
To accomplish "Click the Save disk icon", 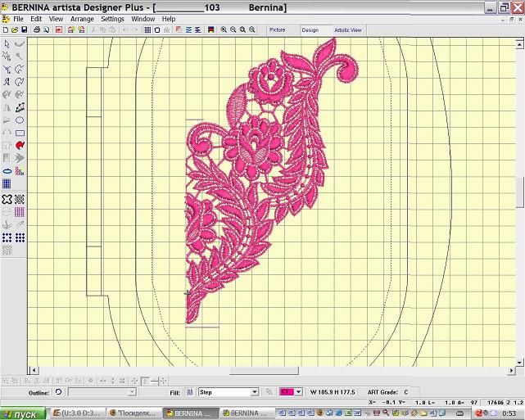I will (24, 29).
